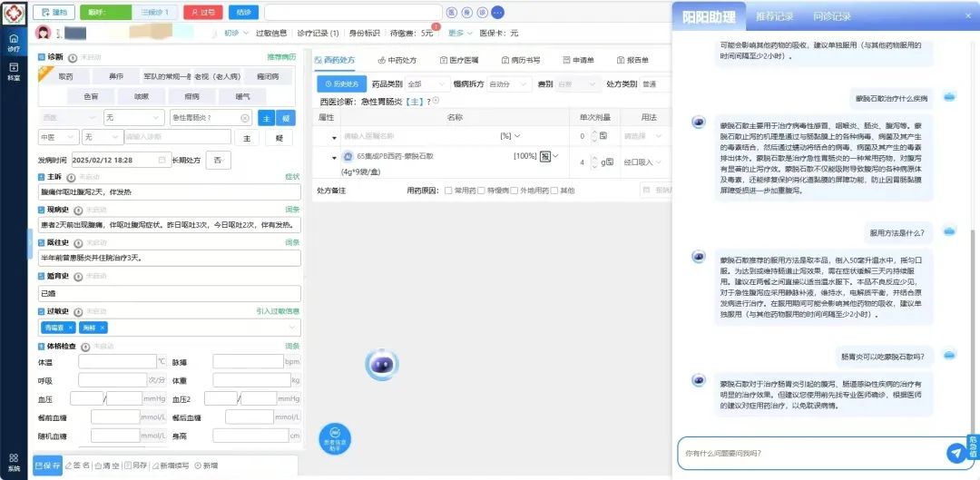Screen dimensions: 980x480
Task: Open the 经口吸入 usage dropdown
Action: pyautogui.click(x=642, y=162)
